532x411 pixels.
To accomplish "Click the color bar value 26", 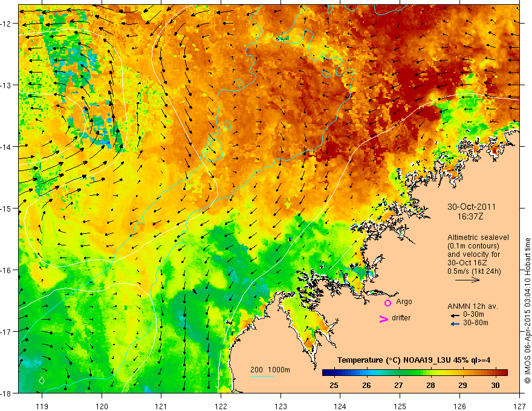I will (366, 385).
